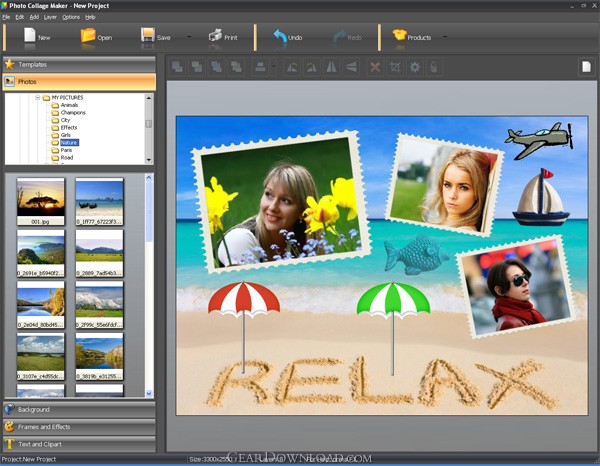Select the Paris folder in tree
This screenshot has width=600, height=466.
click(x=66, y=150)
